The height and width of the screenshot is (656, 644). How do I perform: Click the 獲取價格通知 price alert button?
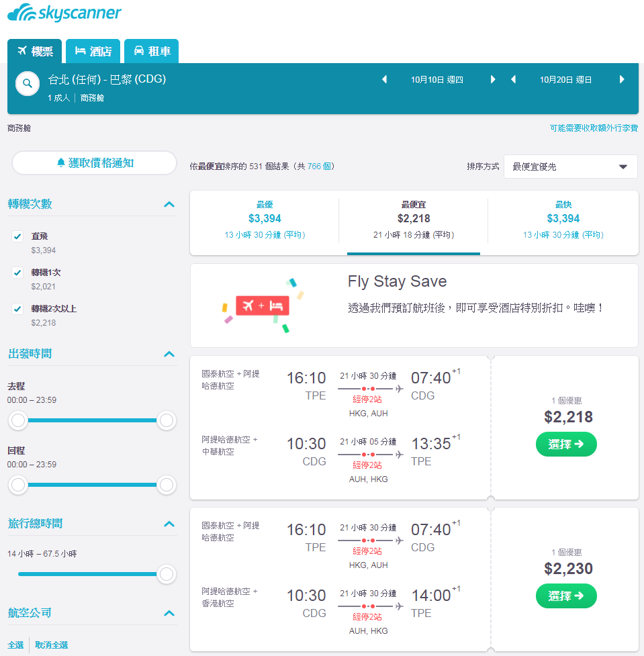94,162
